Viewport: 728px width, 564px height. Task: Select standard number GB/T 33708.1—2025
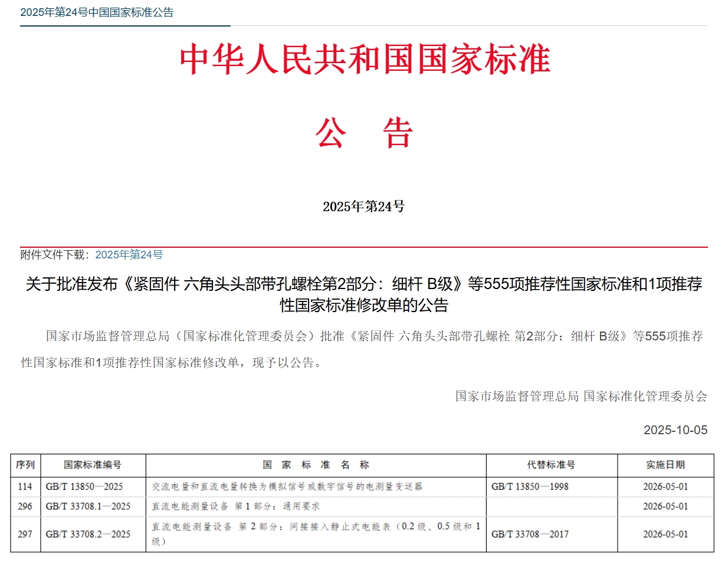click(88, 506)
